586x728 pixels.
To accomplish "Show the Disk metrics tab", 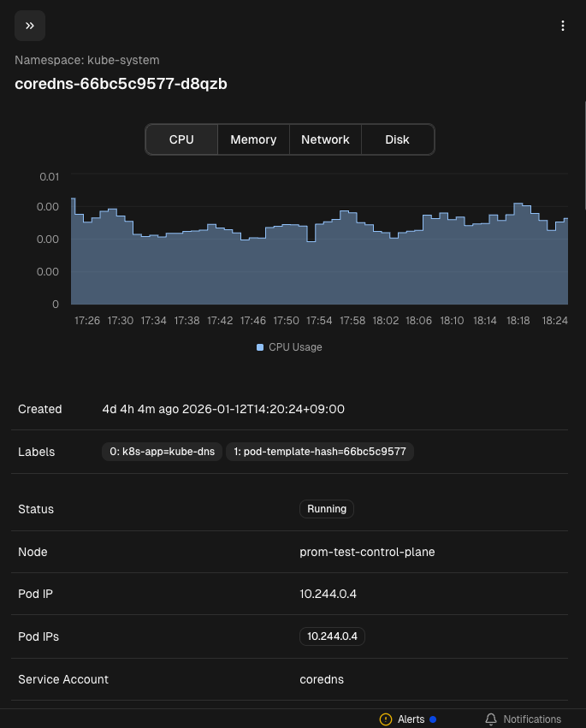I will [x=397, y=139].
